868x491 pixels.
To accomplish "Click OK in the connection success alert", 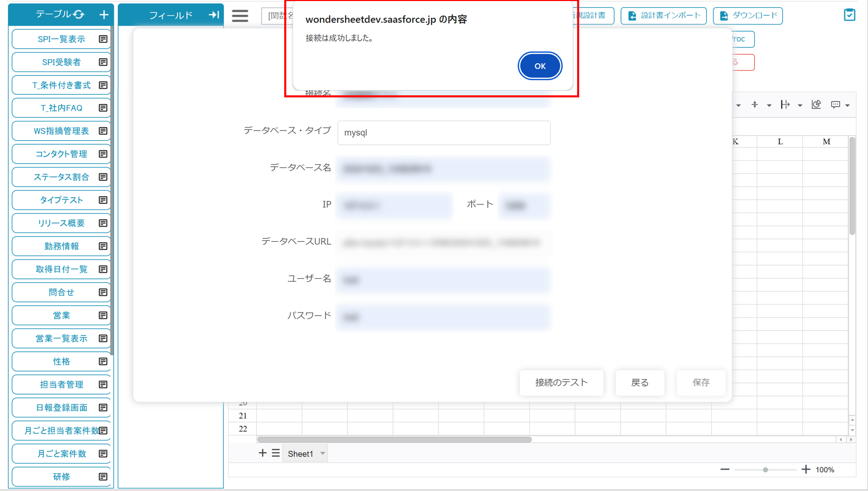I will (x=540, y=66).
